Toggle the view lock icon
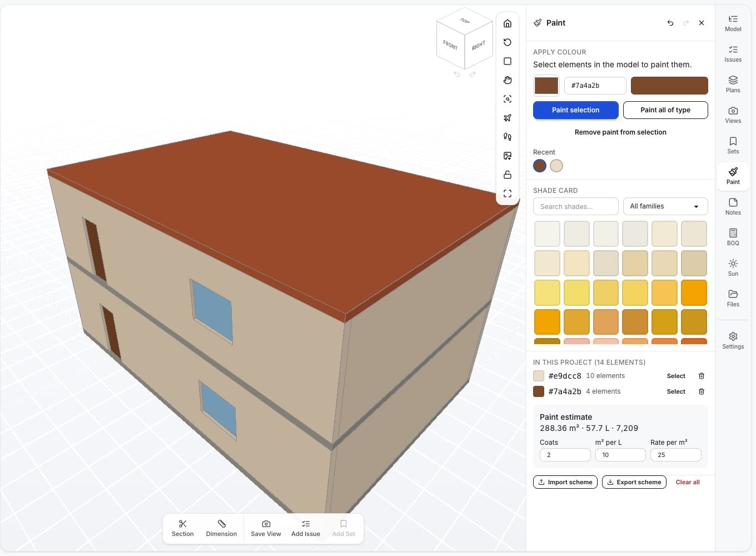 [507, 175]
